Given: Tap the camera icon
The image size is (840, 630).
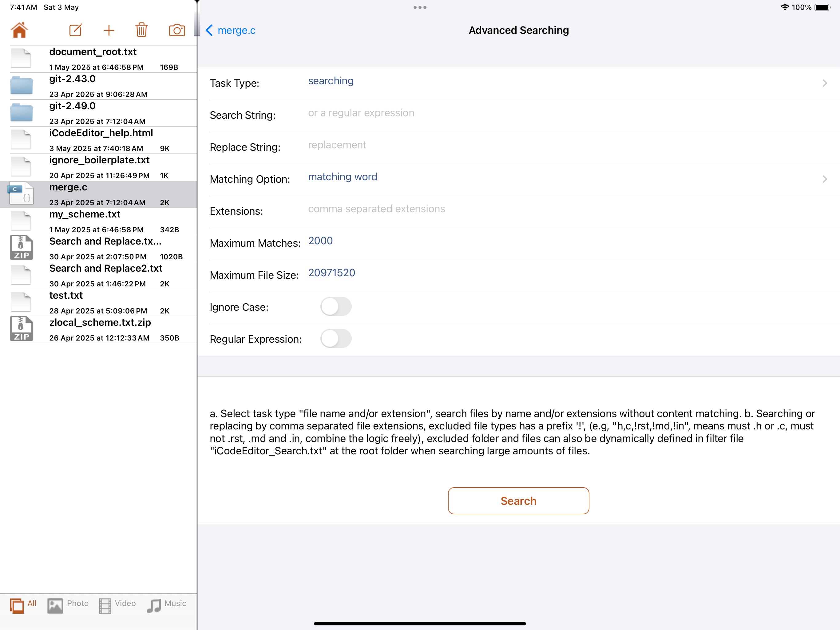Looking at the screenshot, I should [177, 30].
